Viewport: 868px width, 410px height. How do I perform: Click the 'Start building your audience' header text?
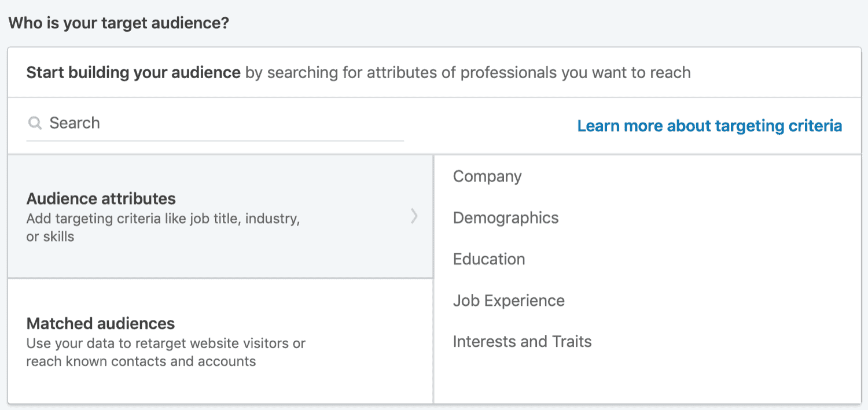[x=133, y=73]
